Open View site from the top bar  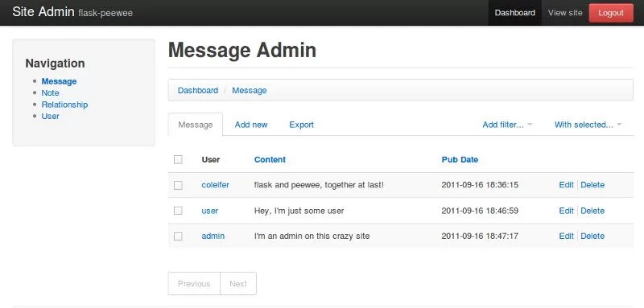click(x=565, y=13)
